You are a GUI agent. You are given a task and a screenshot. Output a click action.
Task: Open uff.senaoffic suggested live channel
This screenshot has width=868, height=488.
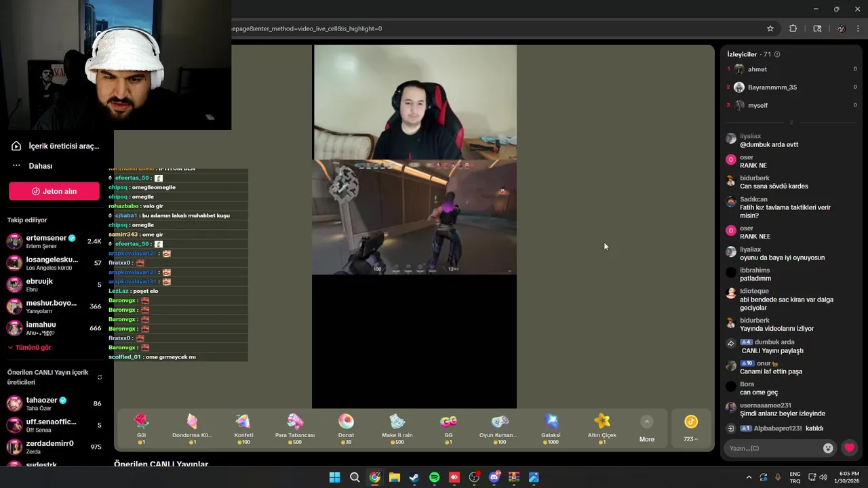(54, 425)
